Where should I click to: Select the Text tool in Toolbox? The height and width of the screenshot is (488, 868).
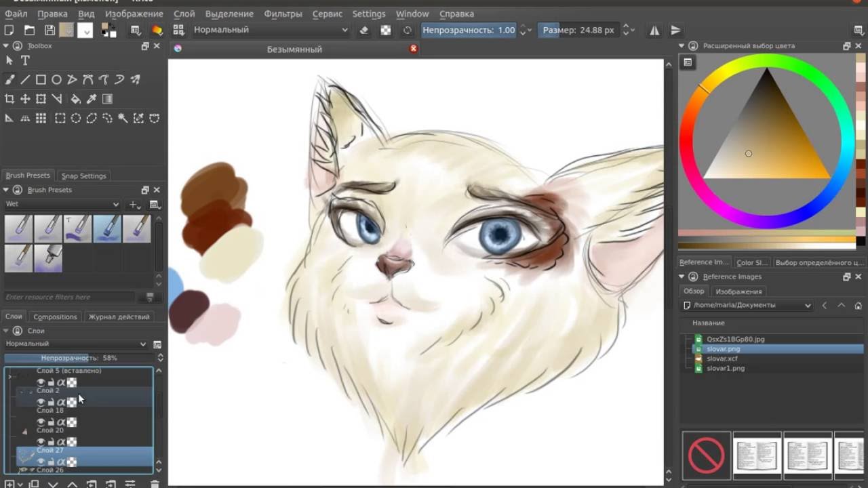pos(25,61)
